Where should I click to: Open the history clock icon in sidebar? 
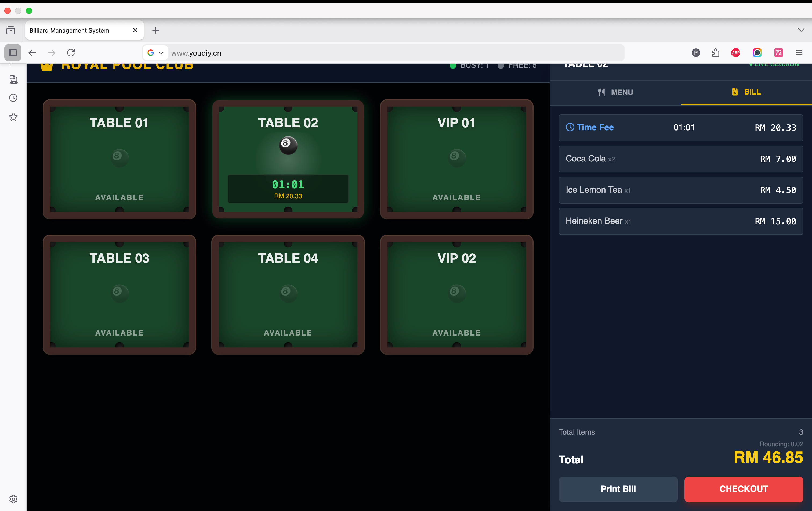pos(13,98)
